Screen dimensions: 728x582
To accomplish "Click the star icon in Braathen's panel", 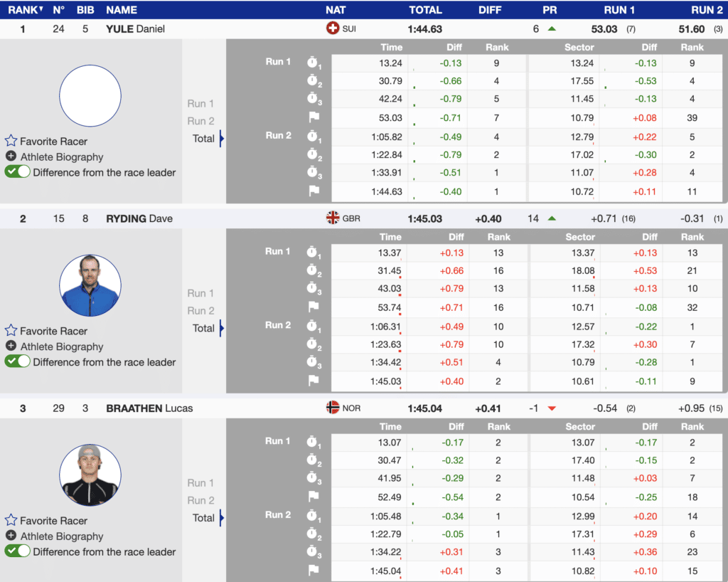I will pos(11,520).
